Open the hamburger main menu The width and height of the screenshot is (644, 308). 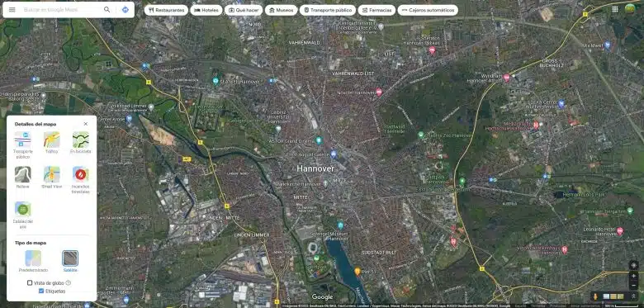click(x=12, y=10)
